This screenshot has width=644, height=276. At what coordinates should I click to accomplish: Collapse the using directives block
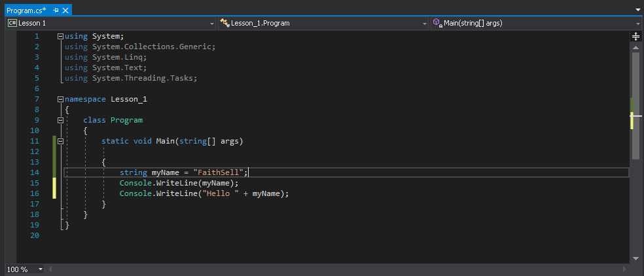(60, 36)
